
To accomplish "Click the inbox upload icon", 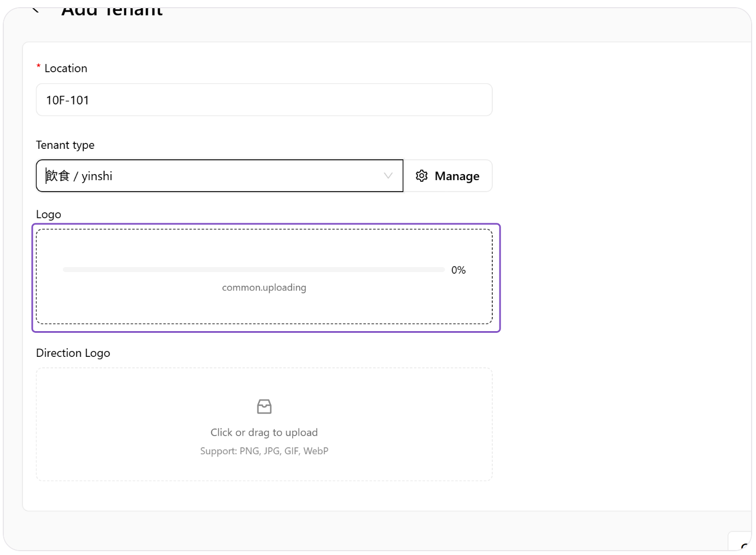I will click(264, 406).
